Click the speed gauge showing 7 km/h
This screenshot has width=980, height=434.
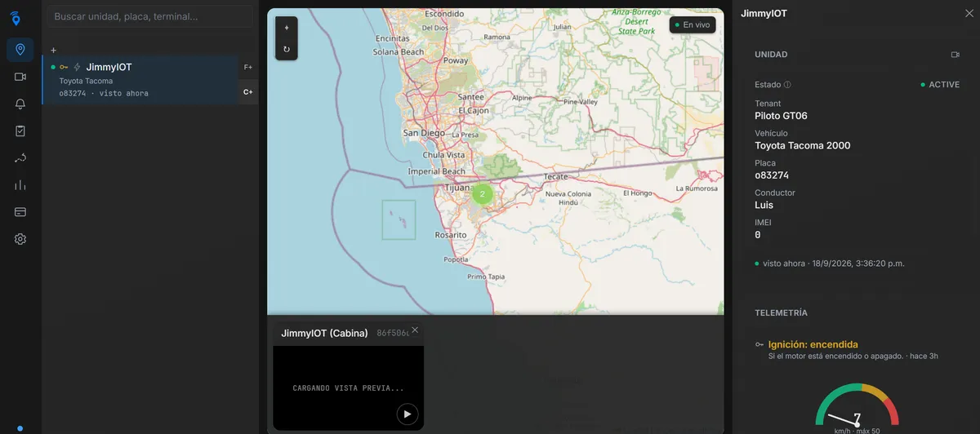tap(857, 406)
